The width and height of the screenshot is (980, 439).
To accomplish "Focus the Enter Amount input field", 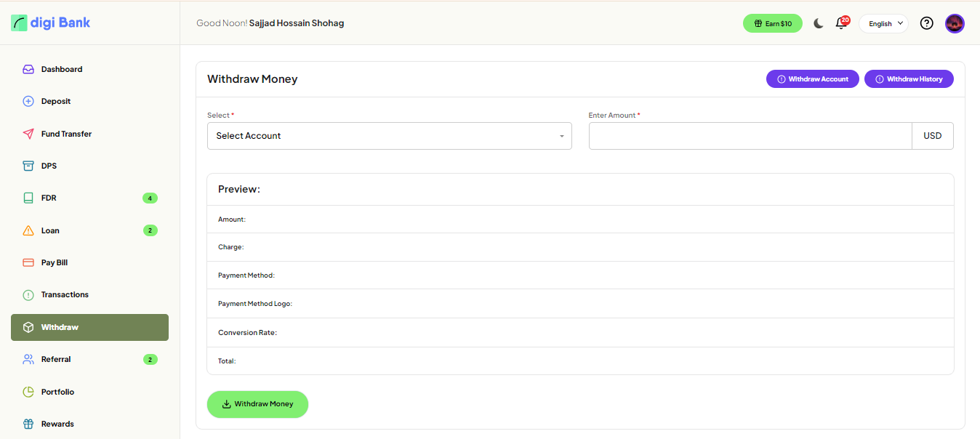I will 750,136.
